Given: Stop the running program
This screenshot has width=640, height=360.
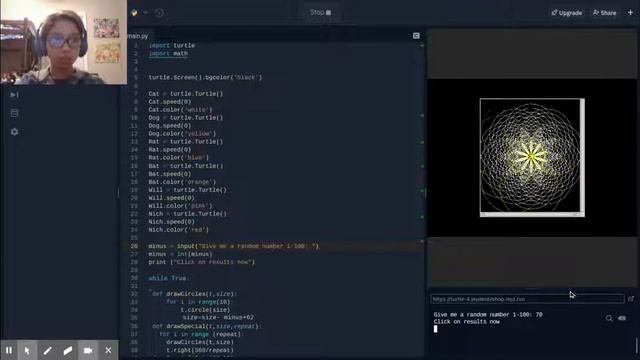Looking at the screenshot, I should 320,12.
